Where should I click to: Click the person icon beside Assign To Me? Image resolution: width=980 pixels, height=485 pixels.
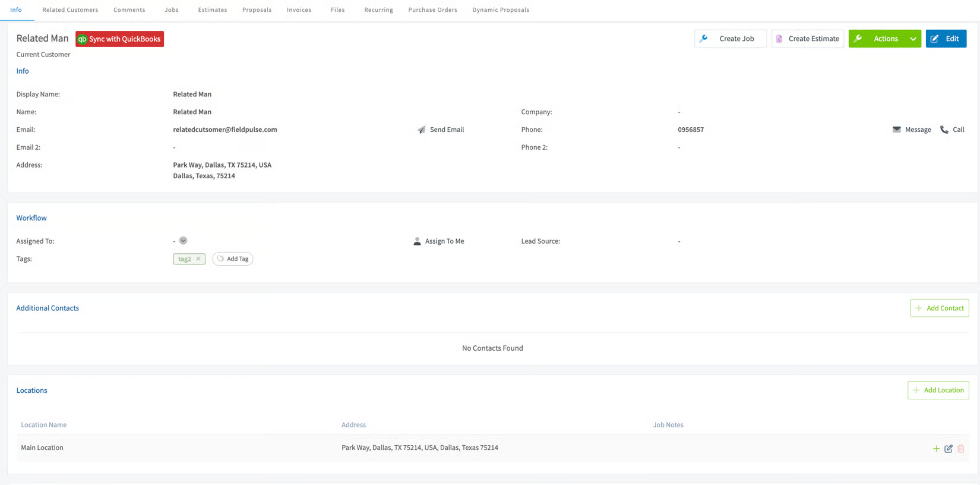pyautogui.click(x=417, y=241)
